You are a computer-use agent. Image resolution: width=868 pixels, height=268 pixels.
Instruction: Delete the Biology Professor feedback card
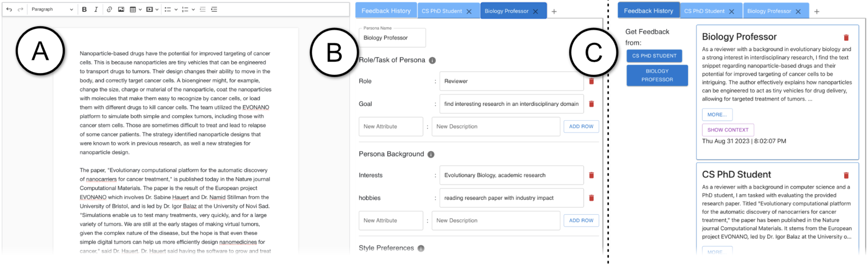point(846,37)
